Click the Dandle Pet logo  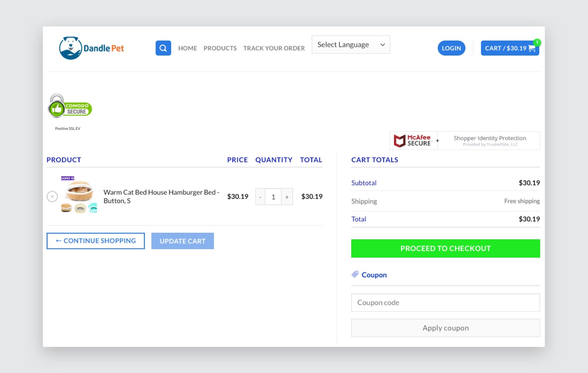(x=91, y=48)
